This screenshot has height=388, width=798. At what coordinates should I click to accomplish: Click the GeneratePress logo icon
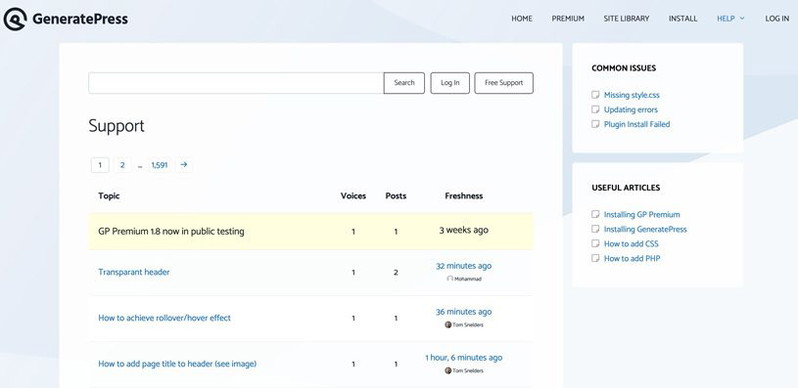[15, 19]
